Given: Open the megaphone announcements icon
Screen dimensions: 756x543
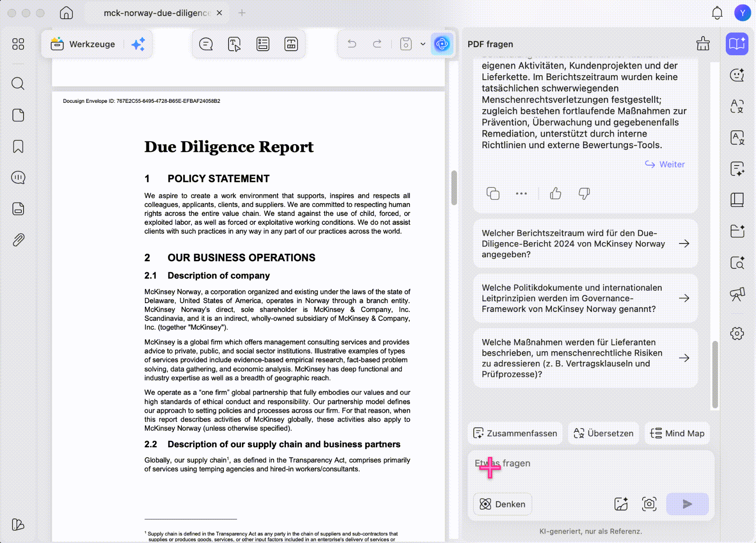Looking at the screenshot, I should pyautogui.click(x=737, y=294).
